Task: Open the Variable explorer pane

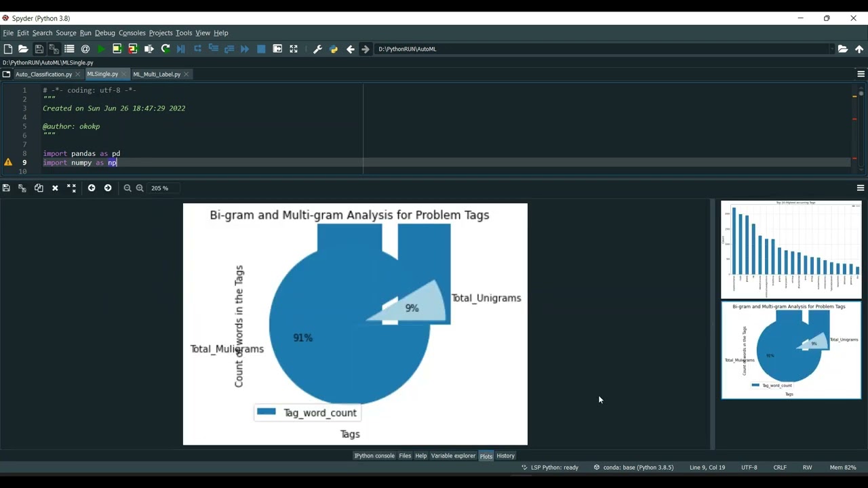Action: (453, 456)
